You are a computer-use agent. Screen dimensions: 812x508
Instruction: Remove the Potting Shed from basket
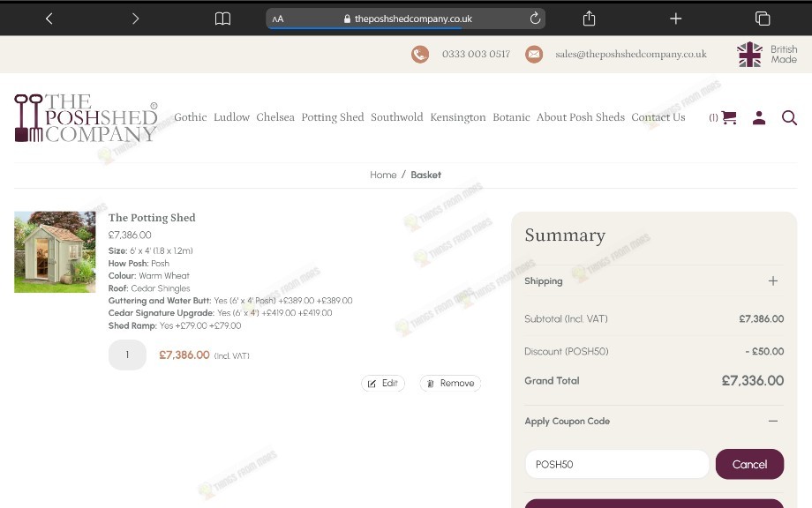[x=450, y=384]
